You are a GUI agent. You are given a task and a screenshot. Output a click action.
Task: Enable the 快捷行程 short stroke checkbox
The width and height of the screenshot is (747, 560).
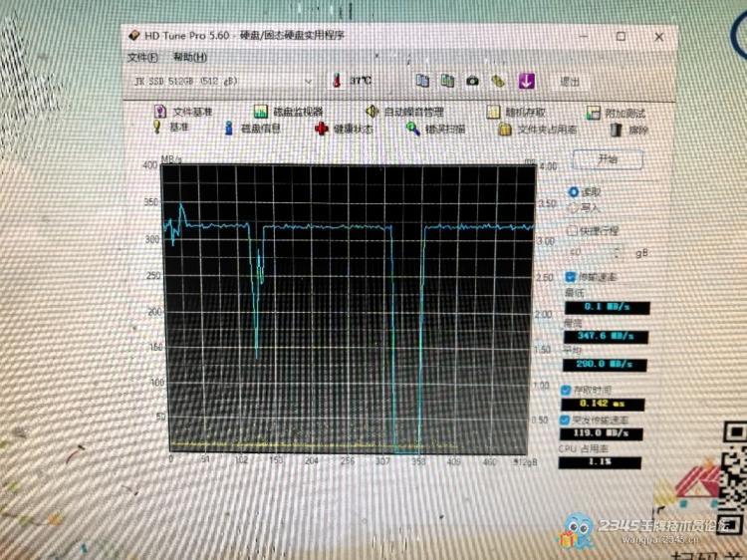[x=571, y=231]
